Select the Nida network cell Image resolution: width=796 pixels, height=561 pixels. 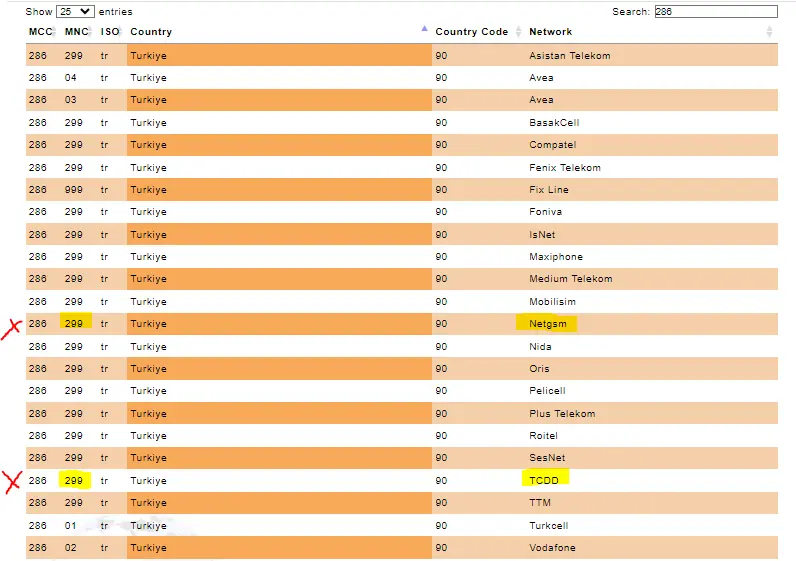[x=540, y=347]
